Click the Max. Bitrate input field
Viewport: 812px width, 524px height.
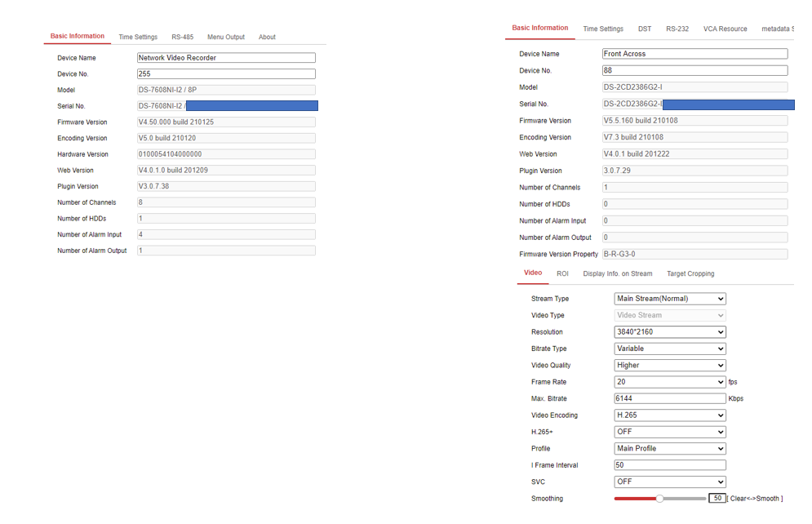click(x=669, y=398)
